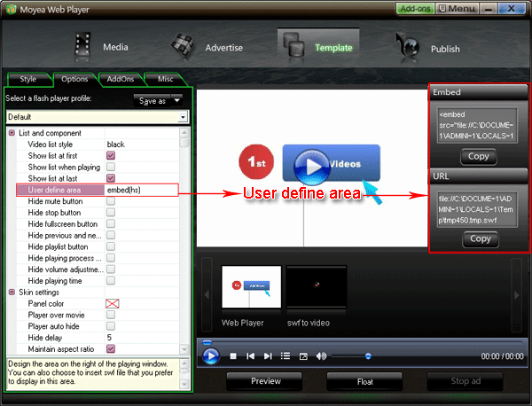
Task: Enable Player auto hide
Action: click(111, 326)
